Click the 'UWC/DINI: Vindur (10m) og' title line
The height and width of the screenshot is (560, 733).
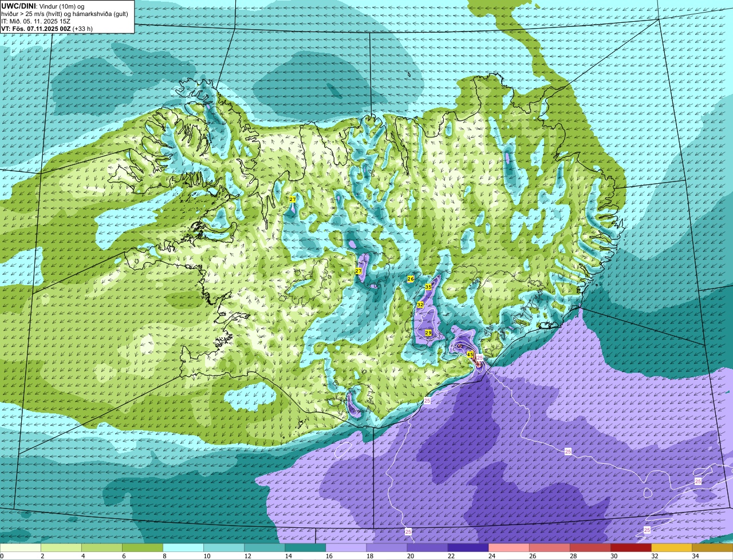click(x=43, y=6)
